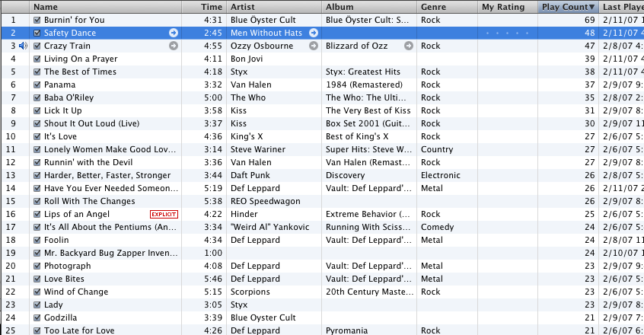Sort by the My Rating column header
Viewport: 644px width, 335px height.
tap(508, 7)
